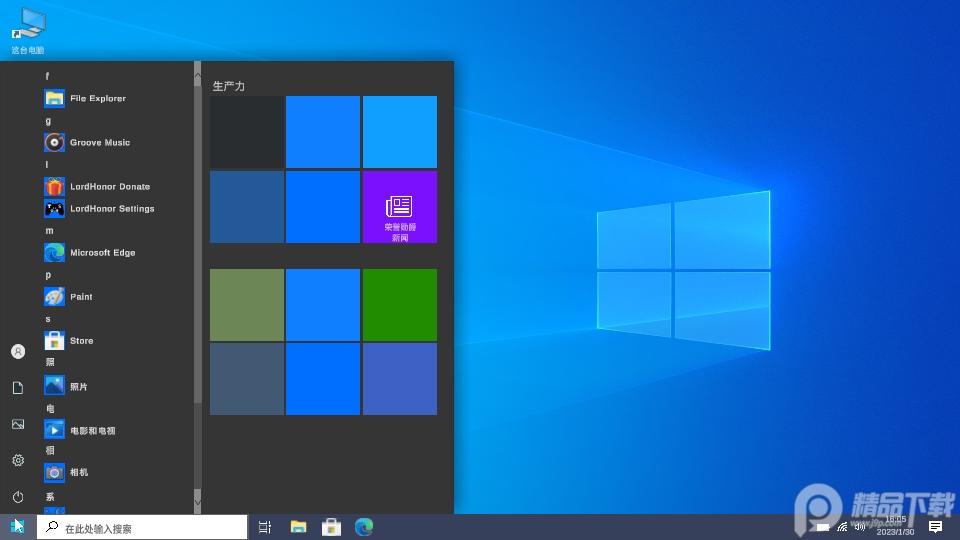The width and height of the screenshot is (960, 540).
Task: Open the user account icon in Start sidebar
Action: pyautogui.click(x=18, y=352)
